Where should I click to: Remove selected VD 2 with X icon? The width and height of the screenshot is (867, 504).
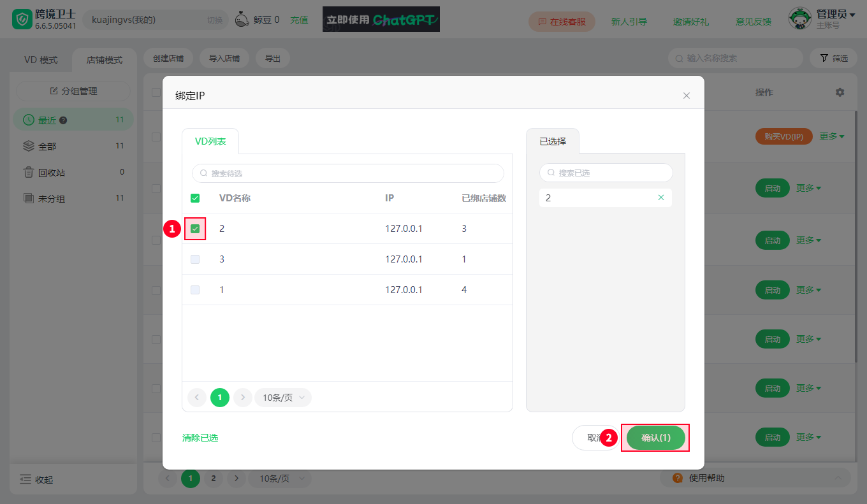click(661, 198)
